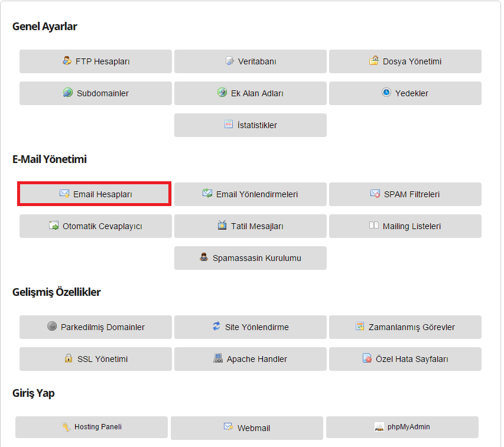
Task: Click the Tatil Mesajları icon
Action: (222, 225)
